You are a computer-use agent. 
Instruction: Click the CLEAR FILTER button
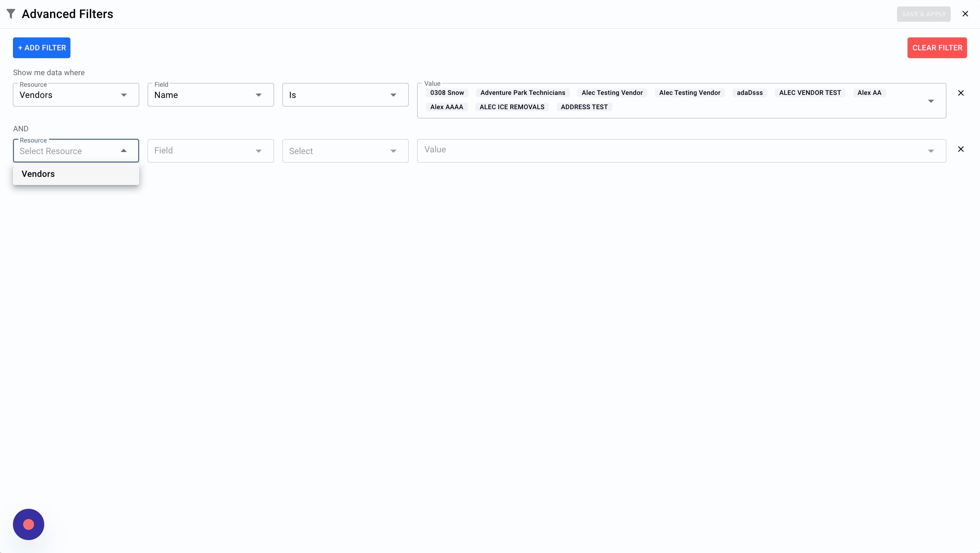[937, 48]
